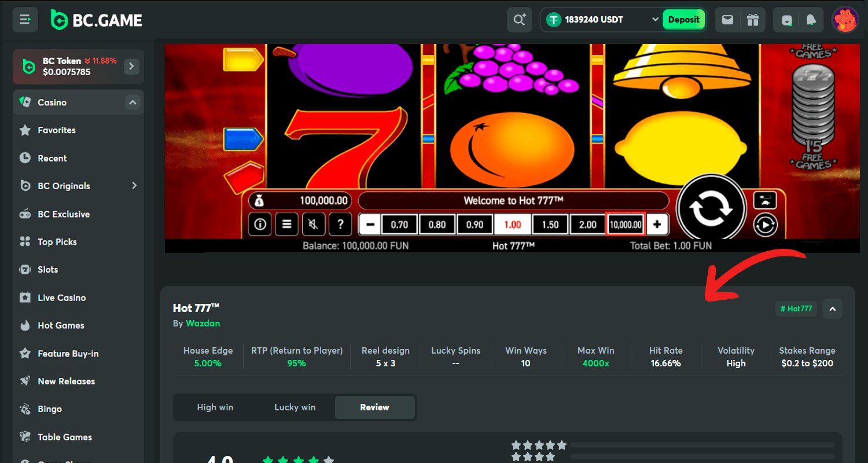The height and width of the screenshot is (463, 868).
Task: Click the Volatility High value
Action: [736, 363]
